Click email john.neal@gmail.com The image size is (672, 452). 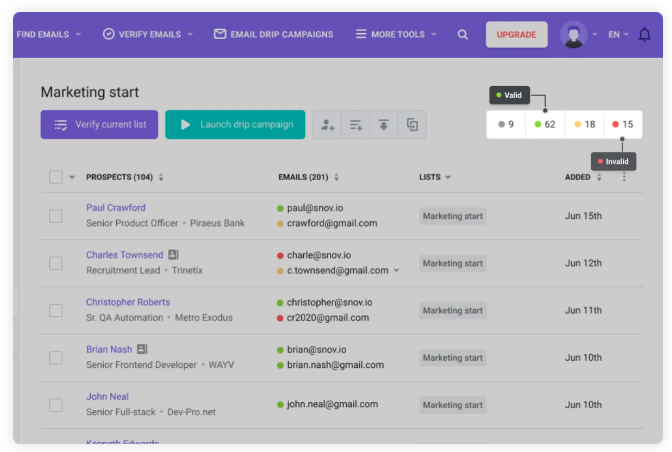coord(333,404)
